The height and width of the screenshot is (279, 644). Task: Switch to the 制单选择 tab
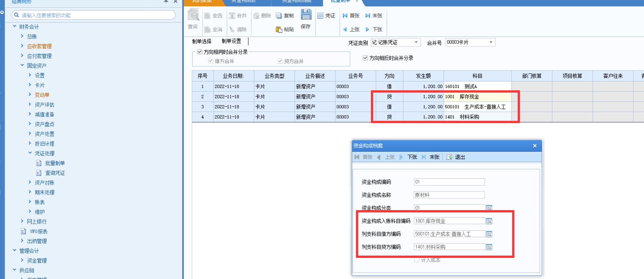202,41
